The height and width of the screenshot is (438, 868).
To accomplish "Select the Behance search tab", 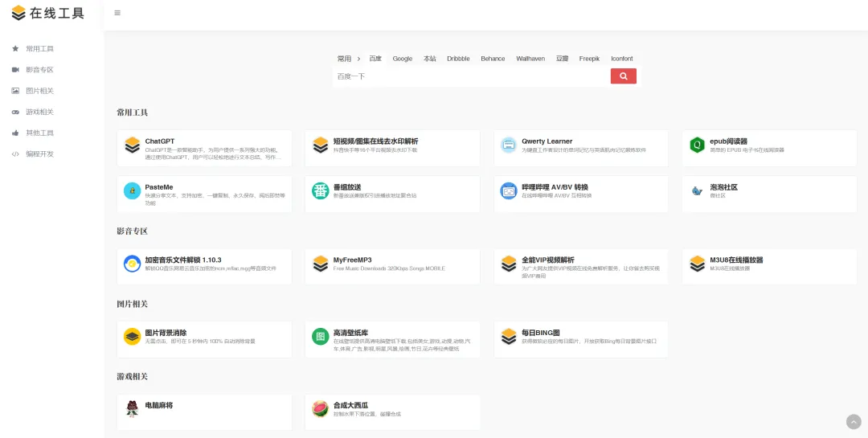I will point(493,59).
